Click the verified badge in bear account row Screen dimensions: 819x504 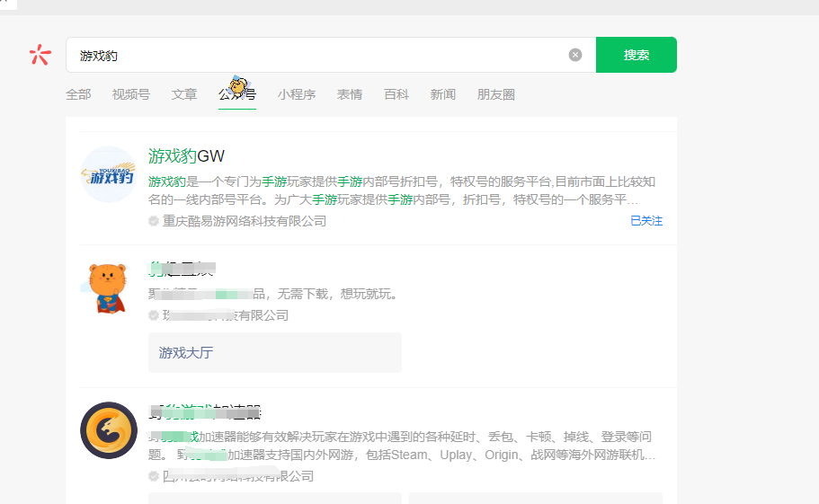point(154,315)
